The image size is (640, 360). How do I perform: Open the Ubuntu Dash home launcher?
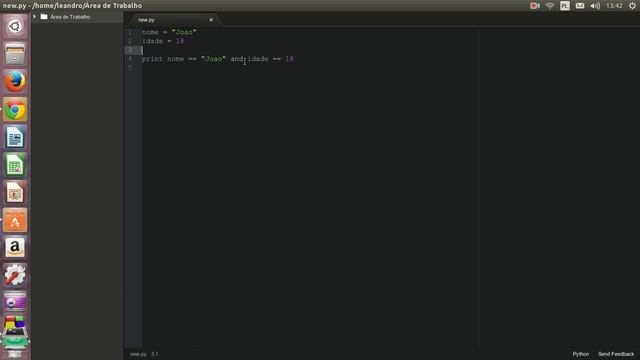[x=15, y=27]
